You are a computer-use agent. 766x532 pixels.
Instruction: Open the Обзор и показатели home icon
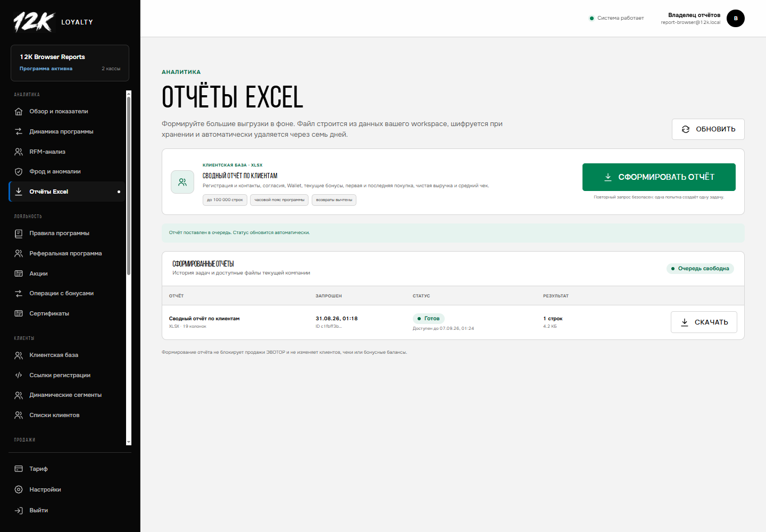(x=19, y=112)
